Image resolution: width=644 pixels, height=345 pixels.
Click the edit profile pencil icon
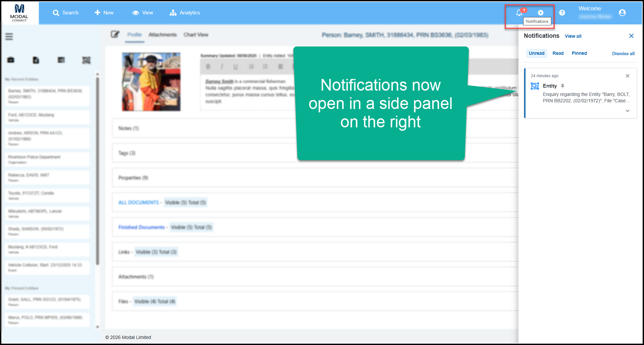115,34
